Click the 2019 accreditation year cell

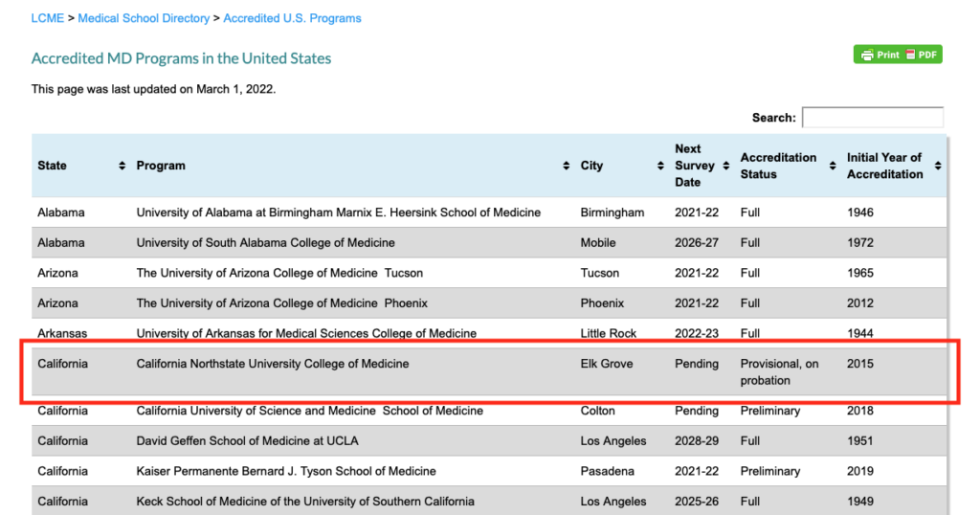coord(860,471)
